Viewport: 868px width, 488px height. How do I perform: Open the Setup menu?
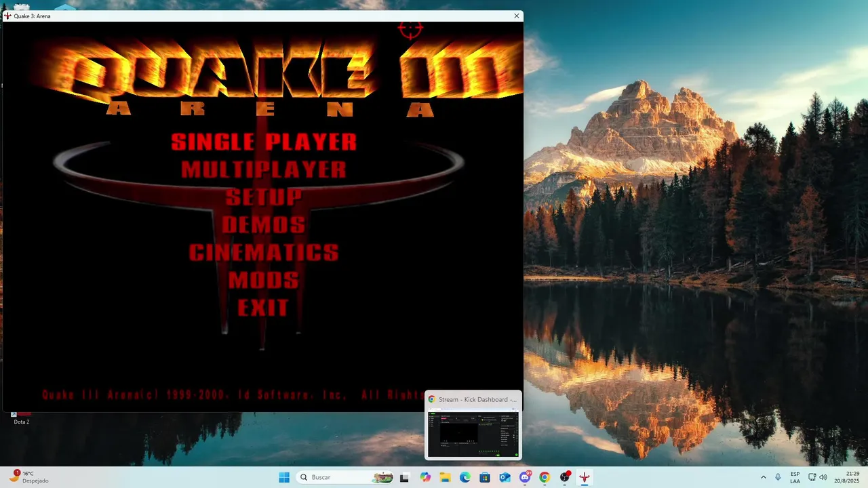point(264,197)
